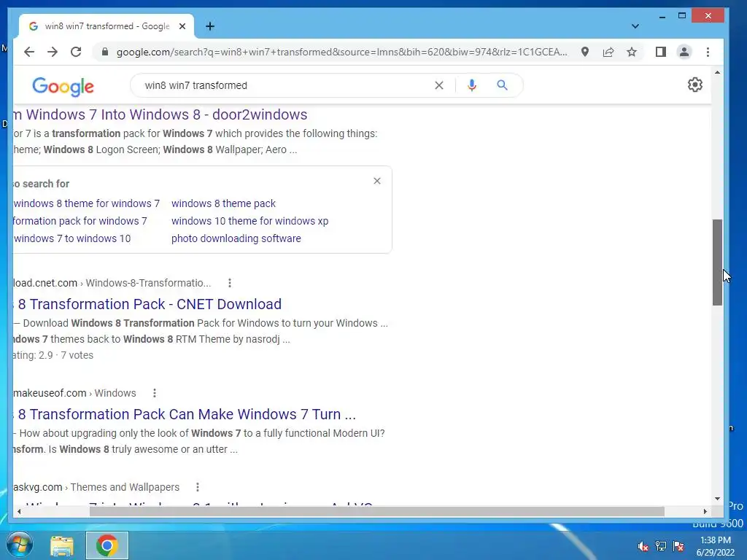The image size is (747, 560).
Task: Open Transformation Pack Can Make Windows 7 result
Action: (x=185, y=414)
